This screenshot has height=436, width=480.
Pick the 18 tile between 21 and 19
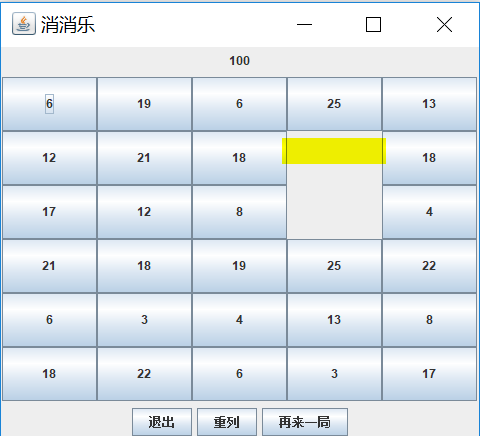point(144,266)
